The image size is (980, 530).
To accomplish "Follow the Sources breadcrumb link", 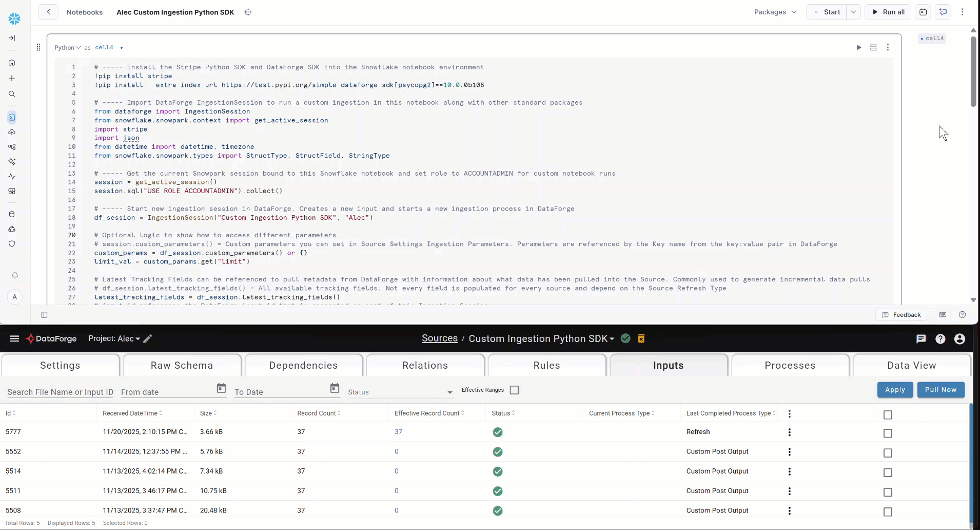I will 439,338.
